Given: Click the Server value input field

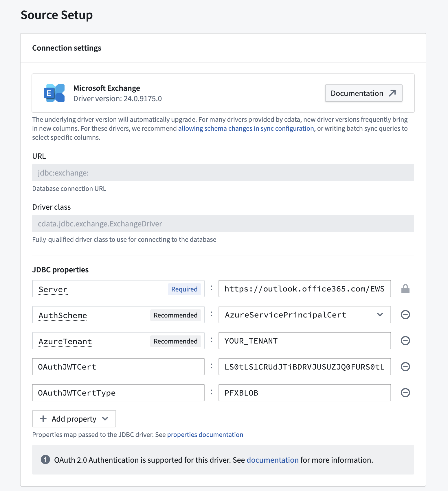Looking at the screenshot, I should click(x=304, y=288).
